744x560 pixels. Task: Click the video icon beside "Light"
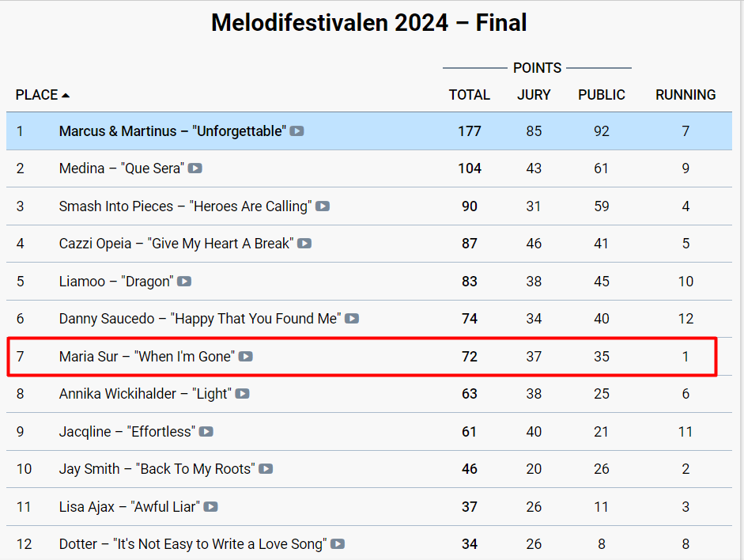point(243,394)
